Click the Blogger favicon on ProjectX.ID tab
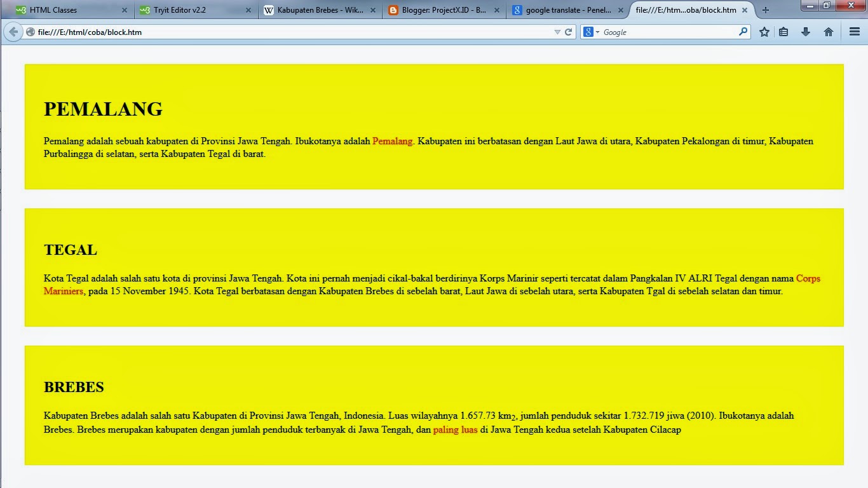Viewport: 868px width, 488px height. tap(393, 10)
